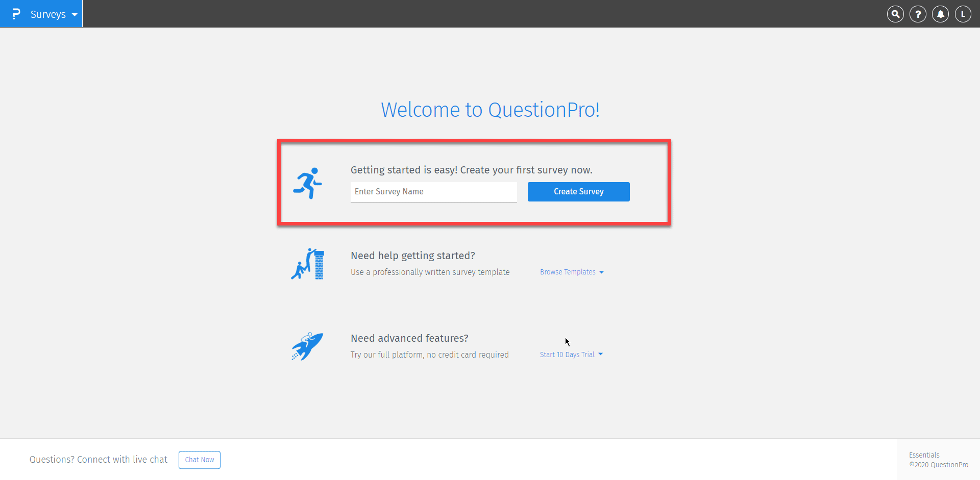Click the Create Survey button

[x=579, y=192]
